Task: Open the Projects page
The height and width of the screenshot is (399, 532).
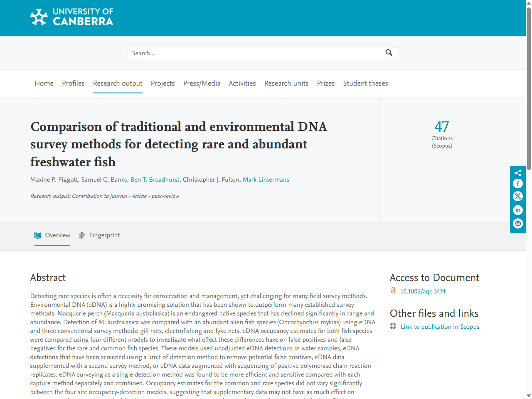Action: tap(163, 83)
